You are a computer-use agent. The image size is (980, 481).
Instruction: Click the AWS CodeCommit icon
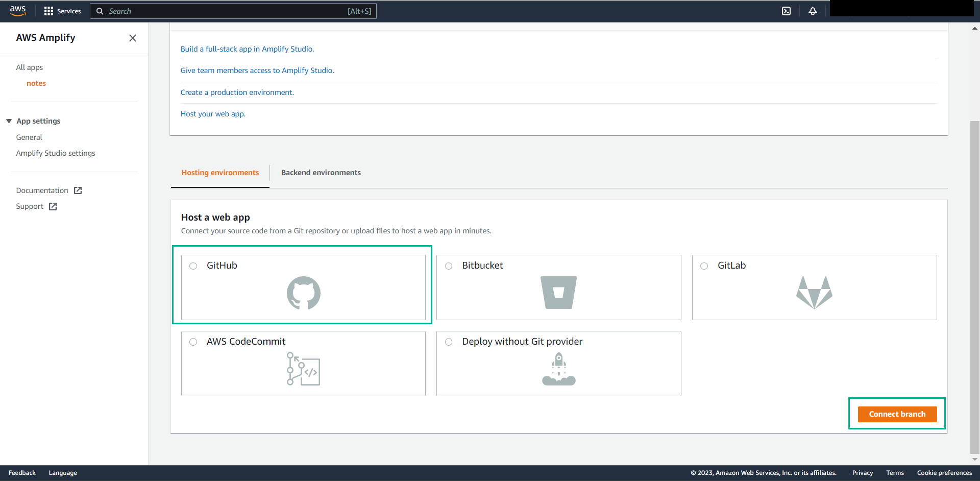303,369
